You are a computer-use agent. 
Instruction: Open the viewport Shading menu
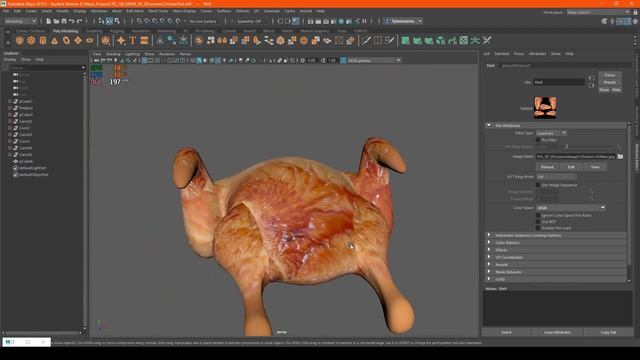pyautogui.click(x=113, y=54)
